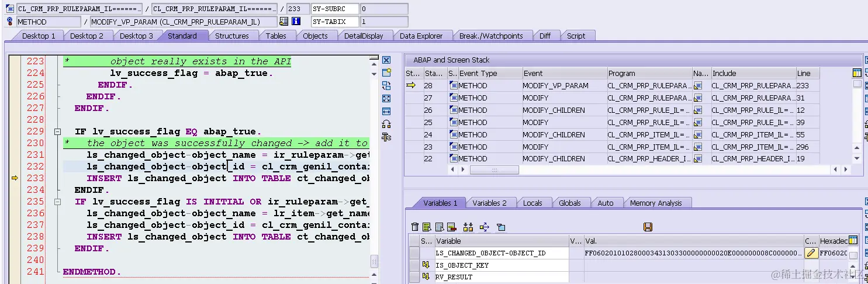This screenshot has height=284, width=868.
Task: Click the sort icon with arrows in variables toolbar
Action: click(x=468, y=227)
